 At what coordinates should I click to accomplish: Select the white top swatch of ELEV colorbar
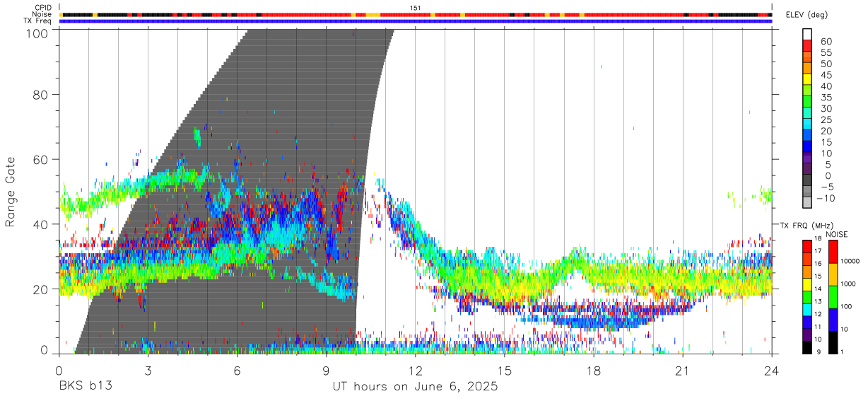(807, 33)
